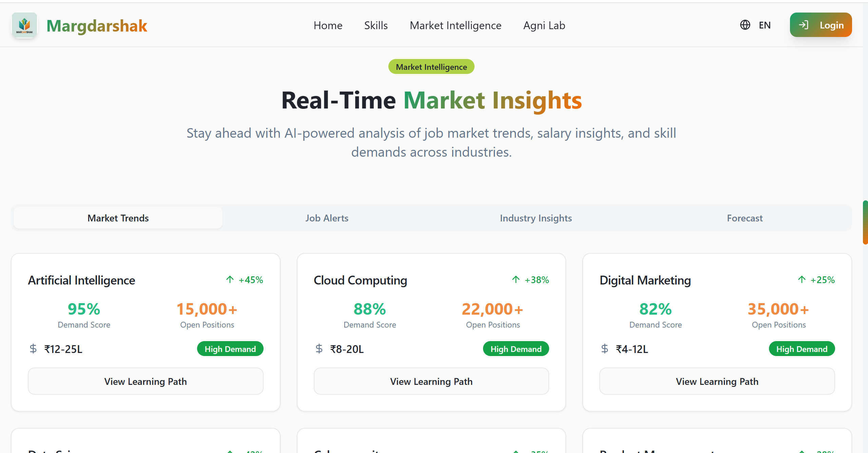
Task: Select the Market Trends tab
Action: (118, 218)
